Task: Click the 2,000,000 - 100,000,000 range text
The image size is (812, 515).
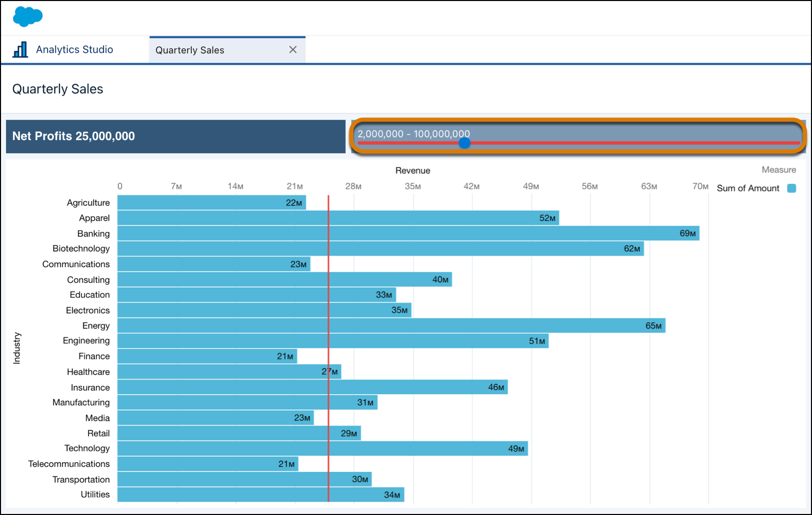Action: pos(414,134)
